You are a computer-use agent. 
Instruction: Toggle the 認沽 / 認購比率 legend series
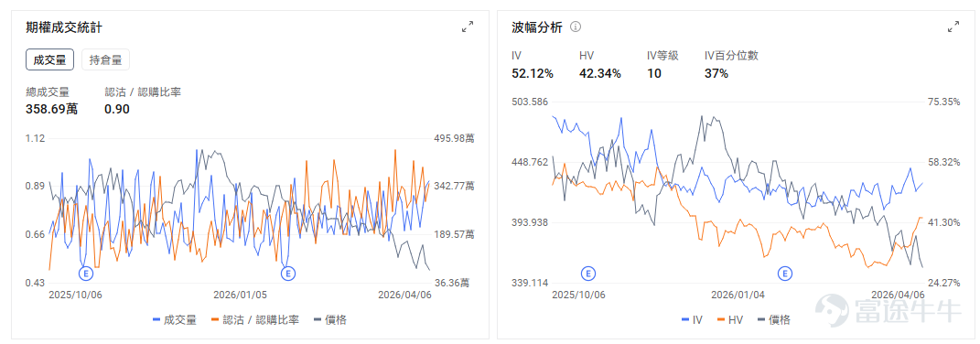[255, 320]
